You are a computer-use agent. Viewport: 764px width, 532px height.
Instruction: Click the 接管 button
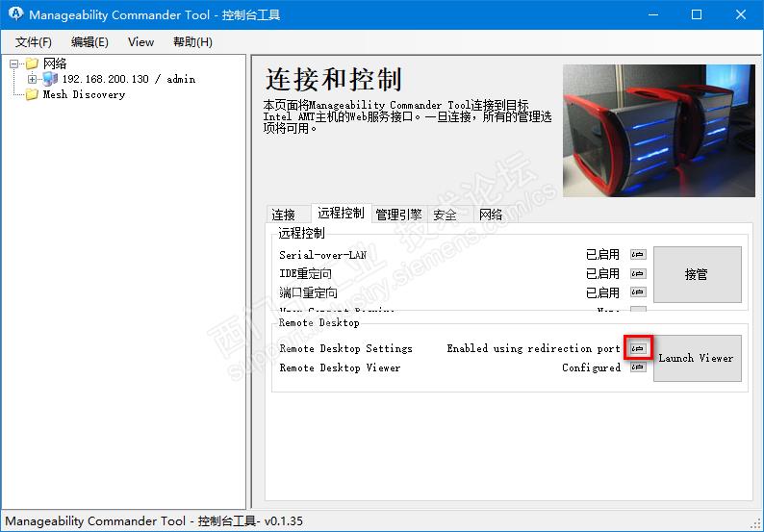pyautogui.click(x=698, y=274)
